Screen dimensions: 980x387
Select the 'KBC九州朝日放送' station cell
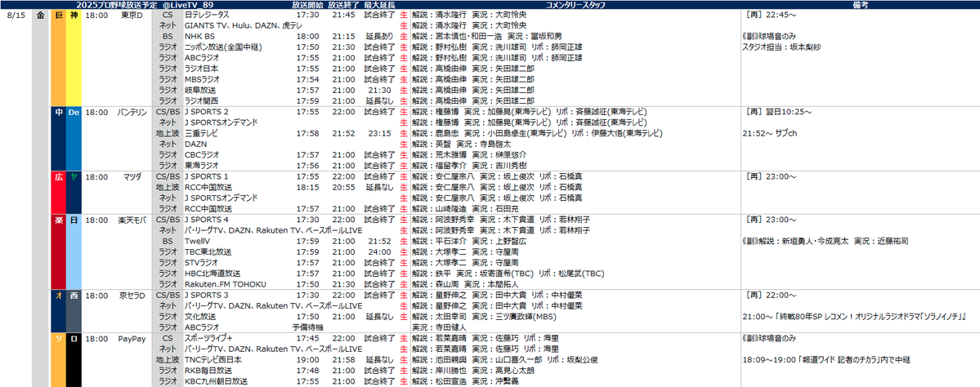(216, 381)
